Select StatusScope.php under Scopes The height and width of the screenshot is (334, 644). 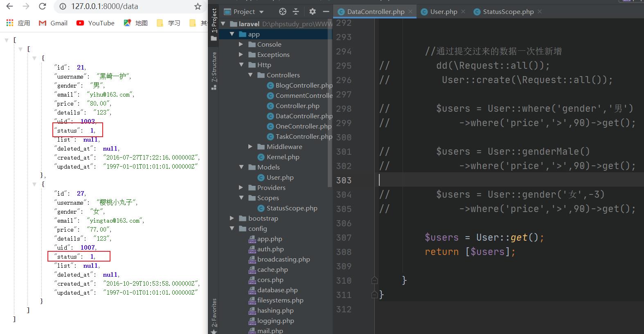287,208
